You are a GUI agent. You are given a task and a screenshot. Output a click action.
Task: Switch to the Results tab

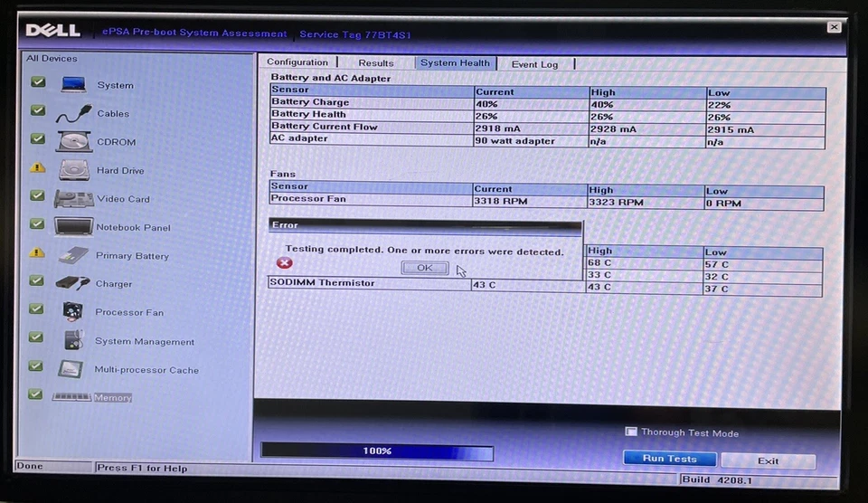376,63
